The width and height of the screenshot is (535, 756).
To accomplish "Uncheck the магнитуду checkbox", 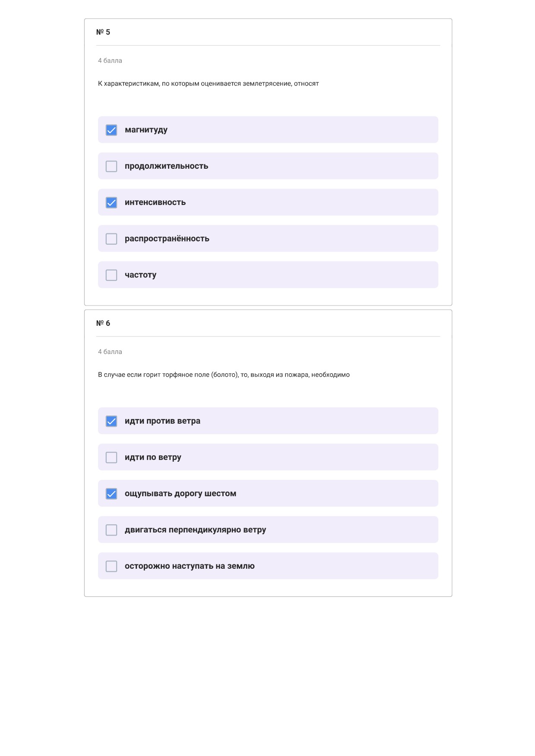I will pos(111,130).
